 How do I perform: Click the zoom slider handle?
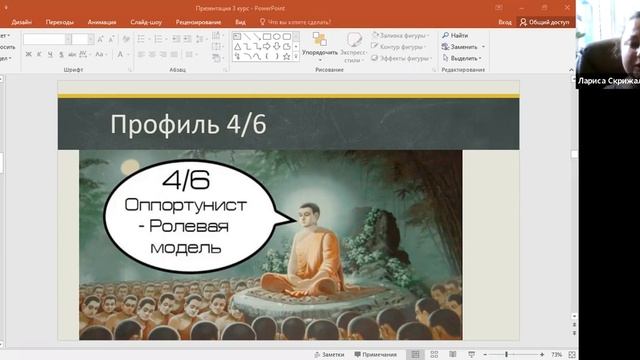point(507,354)
